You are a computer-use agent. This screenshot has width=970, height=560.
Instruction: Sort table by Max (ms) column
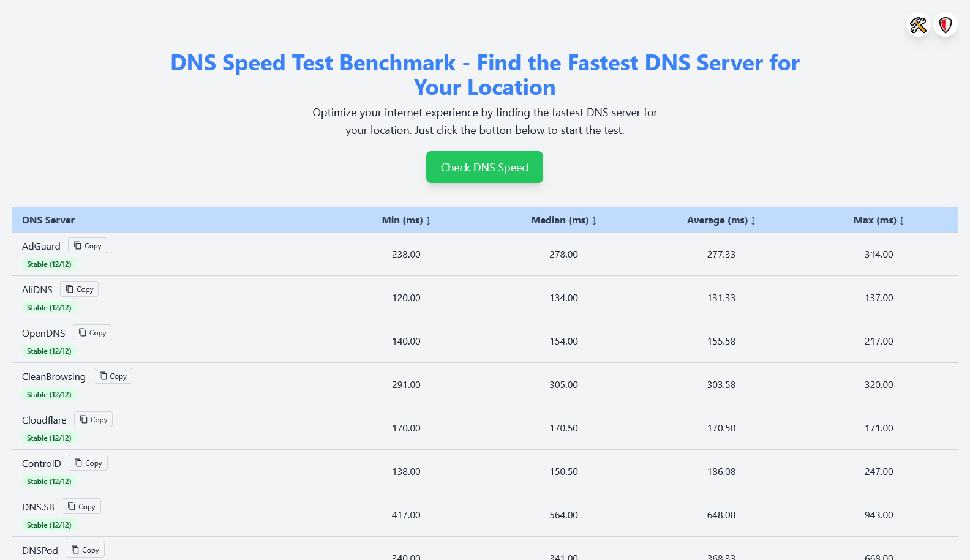(x=879, y=220)
